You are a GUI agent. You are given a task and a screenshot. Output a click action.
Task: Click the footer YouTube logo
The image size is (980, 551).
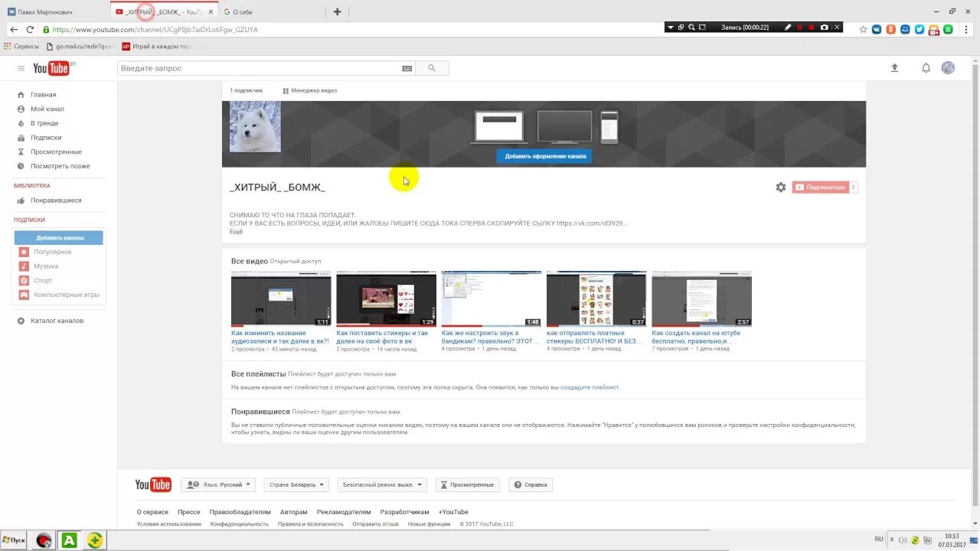pyautogui.click(x=153, y=484)
